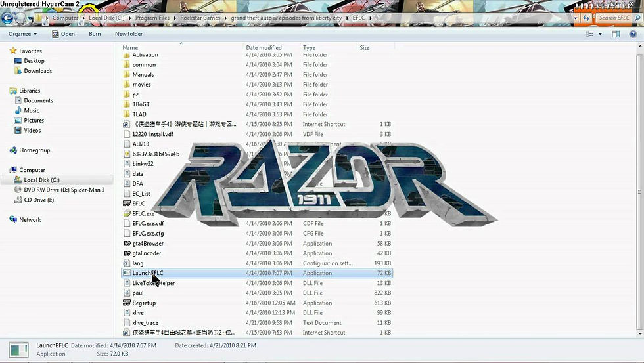Open the Organize menu
Image resolution: width=644 pixels, height=363 pixels.
(22, 34)
